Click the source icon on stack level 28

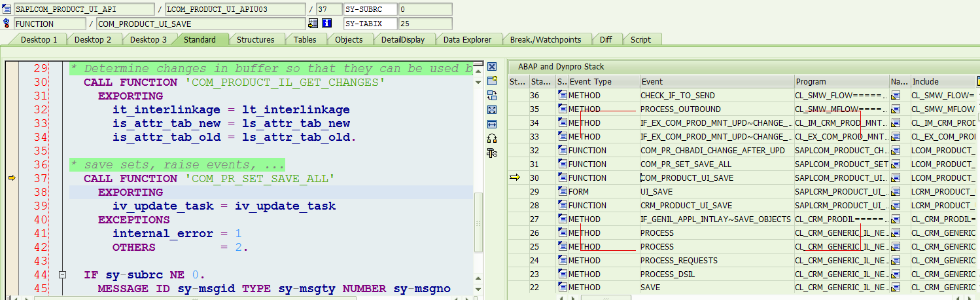point(562,206)
